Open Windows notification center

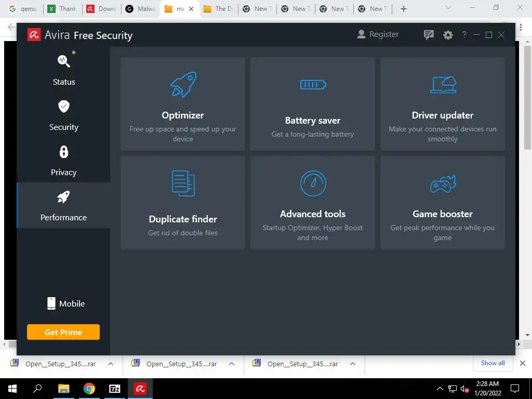(515, 389)
